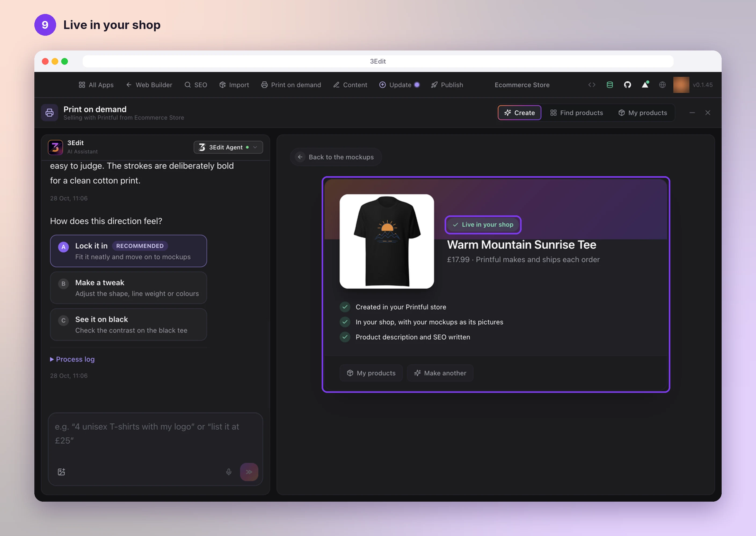Switch to the Create tab
756x536 pixels.
click(x=519, y=113)
